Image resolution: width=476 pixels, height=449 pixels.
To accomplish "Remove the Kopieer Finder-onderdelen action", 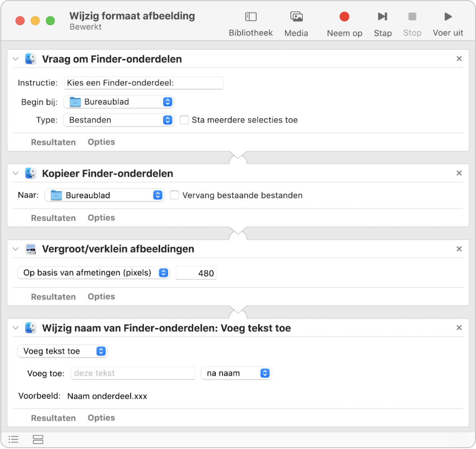I will [x=459, y=173].
